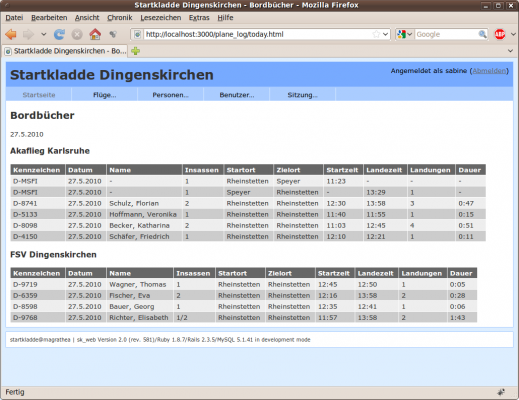This screenshot has width=519, height=400.
Task: Click the Stop loading icon
Action: click(x=77, y=34)
